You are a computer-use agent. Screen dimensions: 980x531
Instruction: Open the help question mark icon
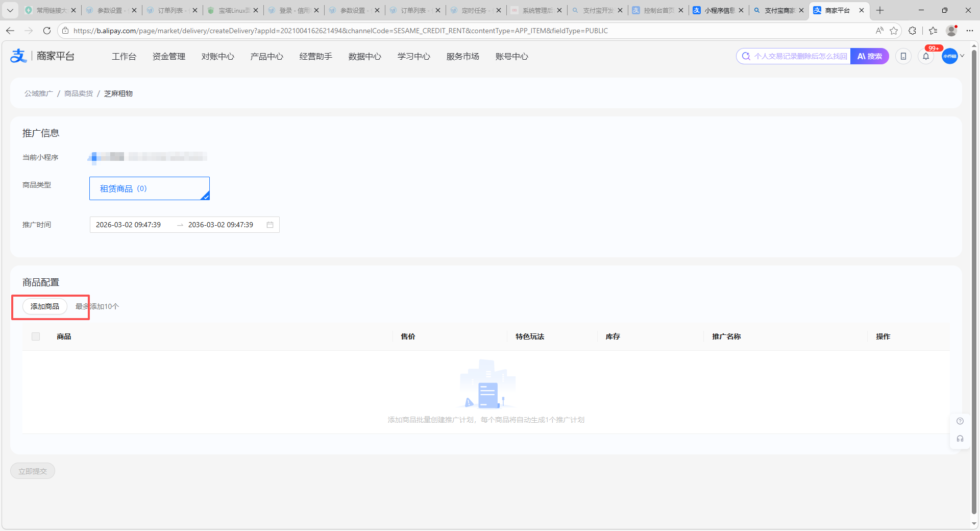pyautogui.click(x=960, y=421)
